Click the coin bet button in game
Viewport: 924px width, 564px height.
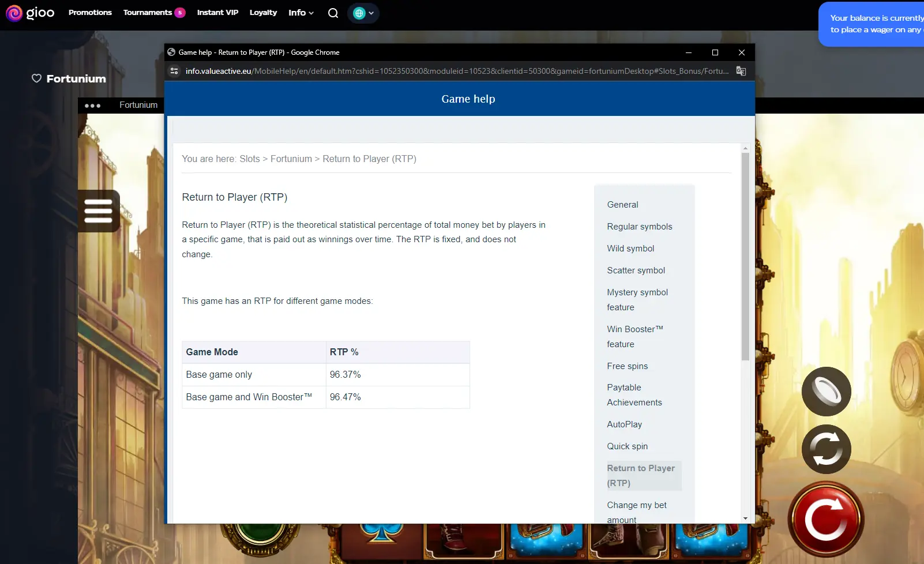click(x=826, y=392)
